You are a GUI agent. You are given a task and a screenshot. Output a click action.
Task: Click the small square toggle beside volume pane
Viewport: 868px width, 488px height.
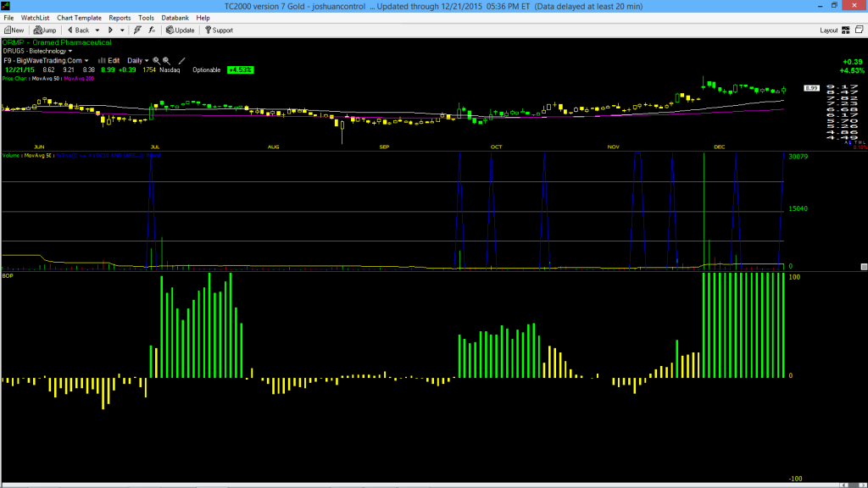pyautogui.click(x=864, y=267)
